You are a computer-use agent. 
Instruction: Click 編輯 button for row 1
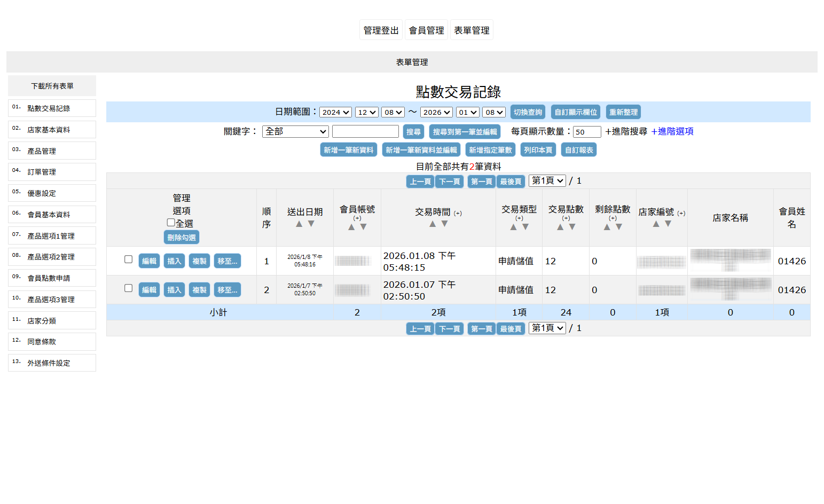pyautogui.click(x=149, y=261)
